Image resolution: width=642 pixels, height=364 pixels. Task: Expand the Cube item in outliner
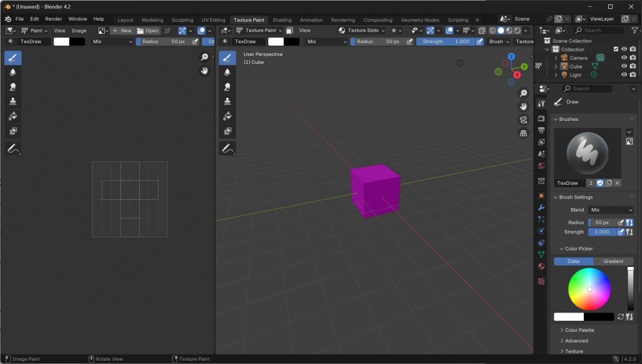pos(555,66)
